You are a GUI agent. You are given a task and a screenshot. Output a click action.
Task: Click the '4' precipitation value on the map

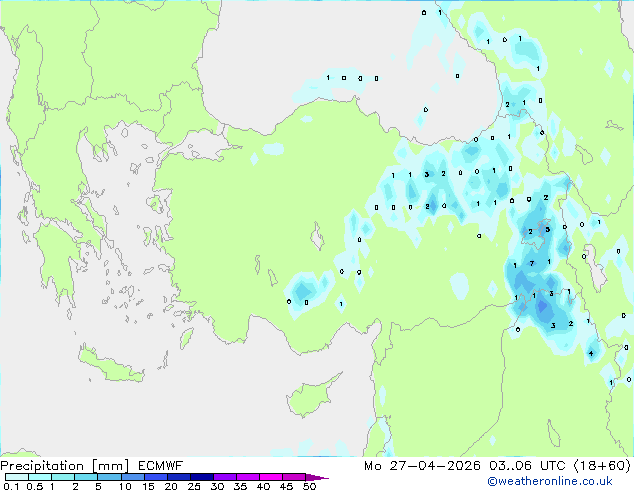[591, 353]
